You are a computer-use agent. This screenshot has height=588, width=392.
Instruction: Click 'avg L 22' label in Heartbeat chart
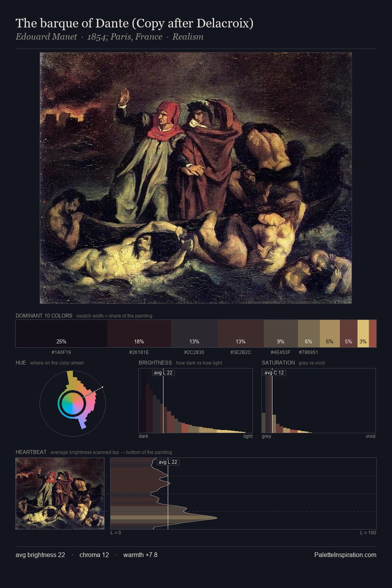tap(168, 462)
